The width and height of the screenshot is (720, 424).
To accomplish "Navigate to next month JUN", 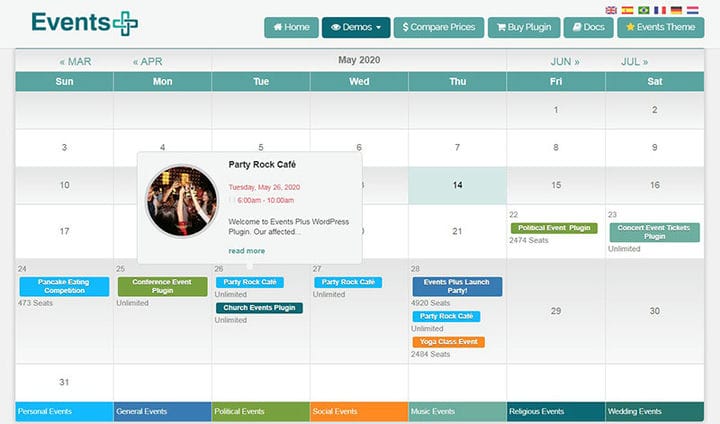I will coord(565,62).
